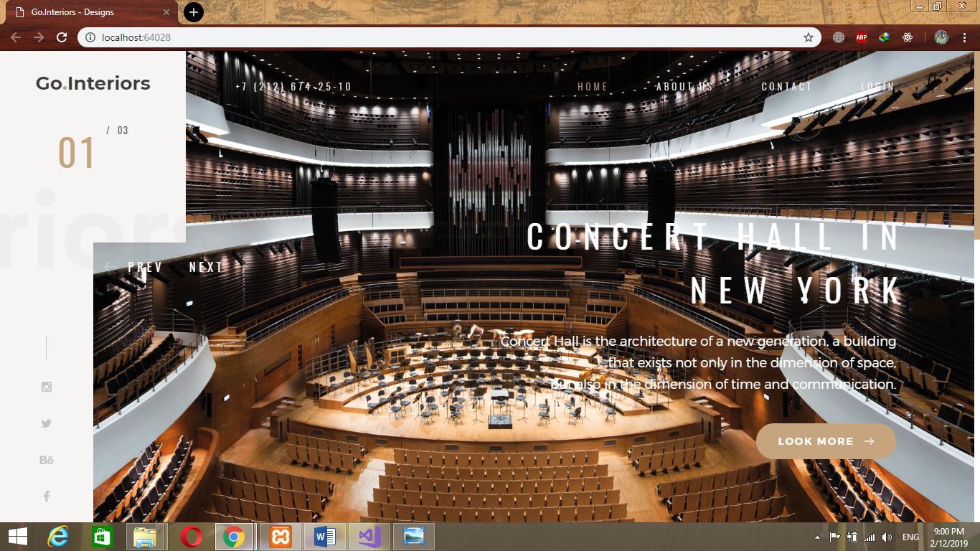Screen dimensions: 980x551
Task: Go to the PREV slide
Action: (x=134, y=267)
